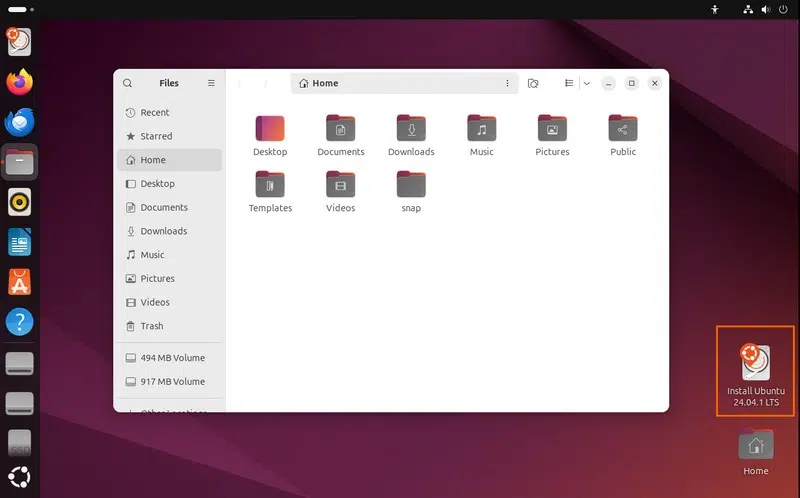
Task: Select the Templates folder icon
Action: 270,185
